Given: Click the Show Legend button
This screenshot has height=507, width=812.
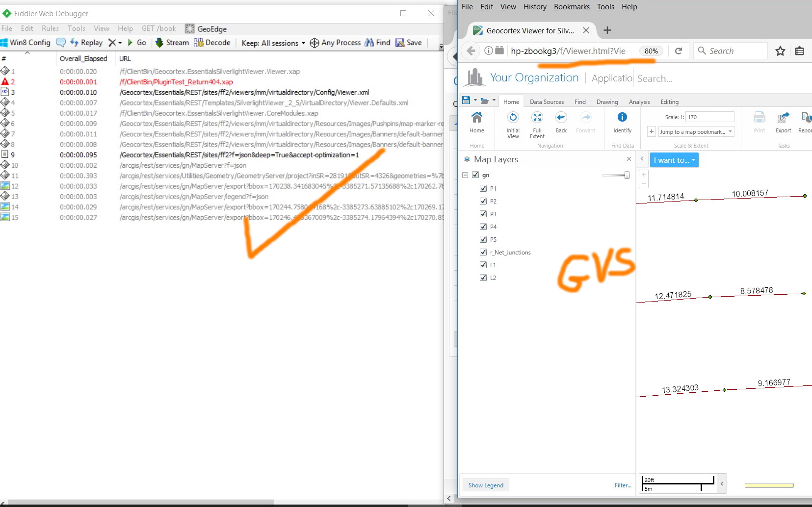Looking at the screenshot, I should (x=486, y=485).
